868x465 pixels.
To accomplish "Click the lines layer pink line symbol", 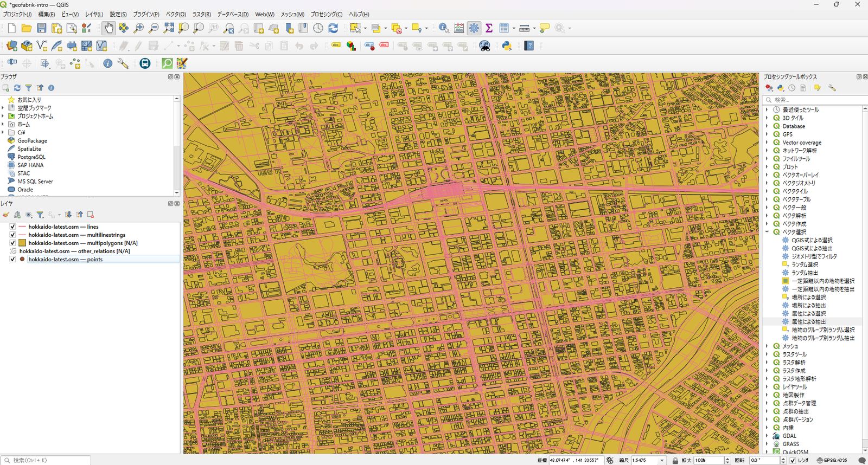I will click(x=22, y=227).
